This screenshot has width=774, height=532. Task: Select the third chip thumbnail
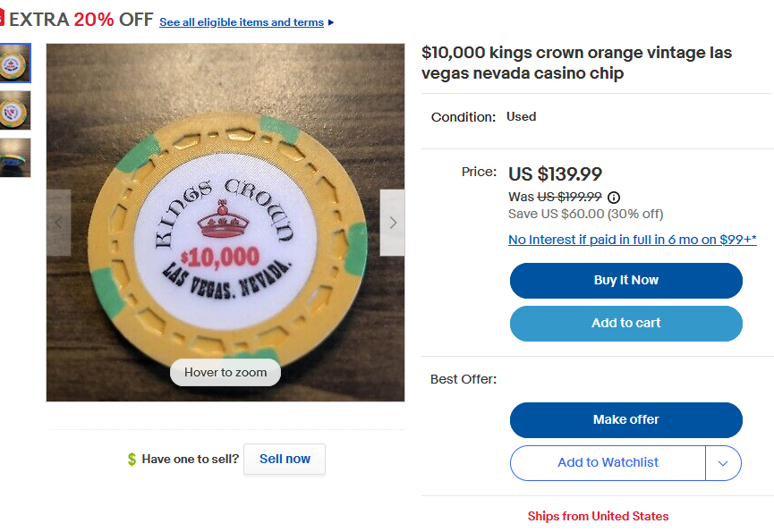[x=15, y=157]
